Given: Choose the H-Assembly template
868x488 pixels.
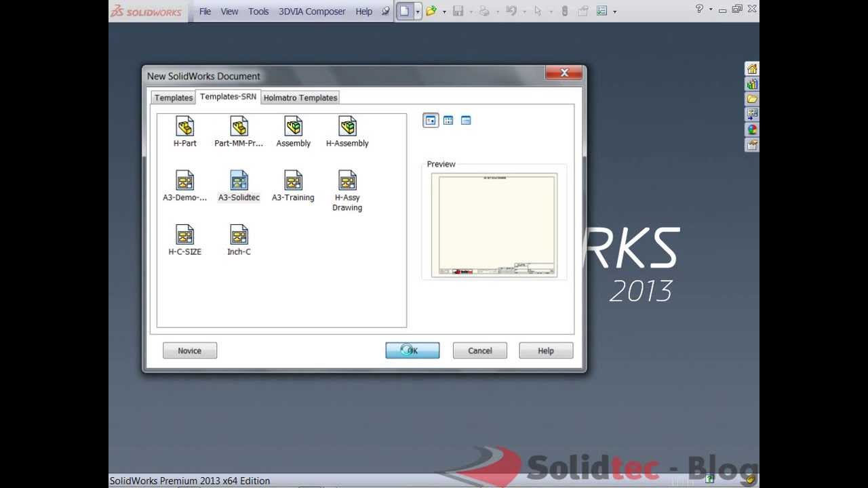Looking at the screenshot, I should (x=347, y=132).
